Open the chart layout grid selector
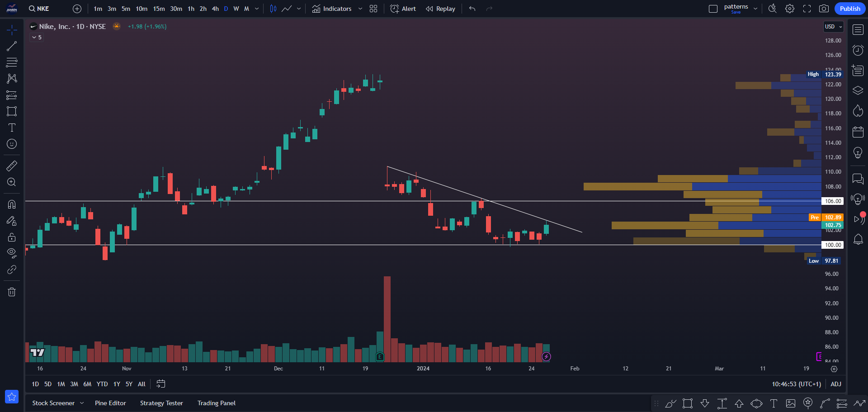The width and height of the screenshot is (868, 412). tap(373, 9)
